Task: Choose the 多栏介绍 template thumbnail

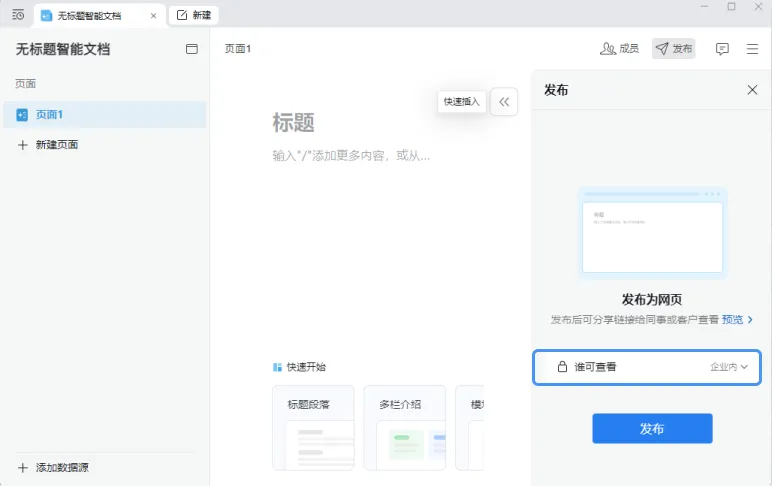Action: coord(405,428)
